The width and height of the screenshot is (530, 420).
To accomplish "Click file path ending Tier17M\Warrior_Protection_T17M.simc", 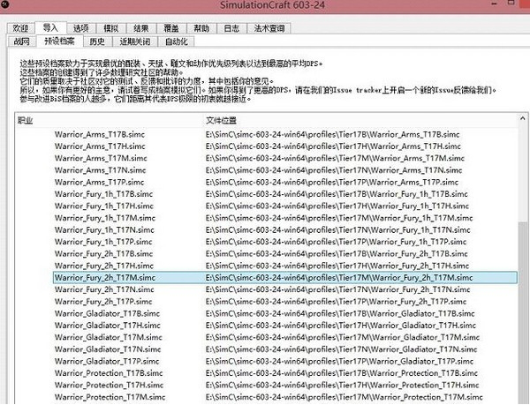I will 344,397.
